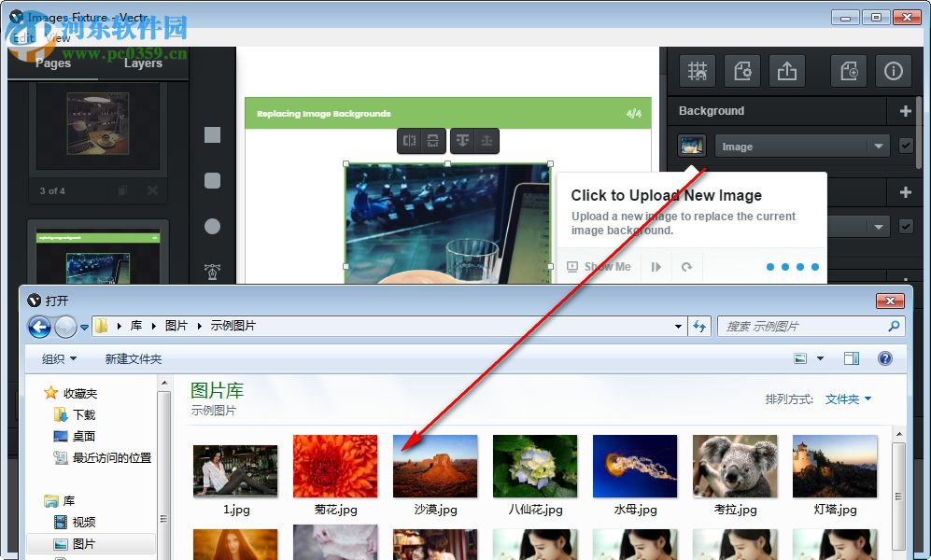The image size is (931, 560).
Task: Toggle the preview pane icon
Action: (852, 358)
